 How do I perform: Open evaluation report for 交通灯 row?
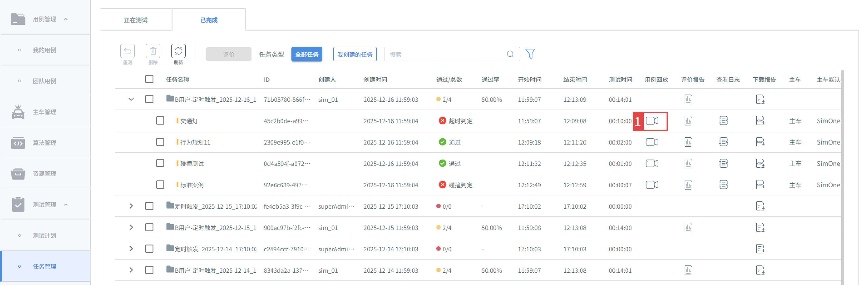pos(688,121)
